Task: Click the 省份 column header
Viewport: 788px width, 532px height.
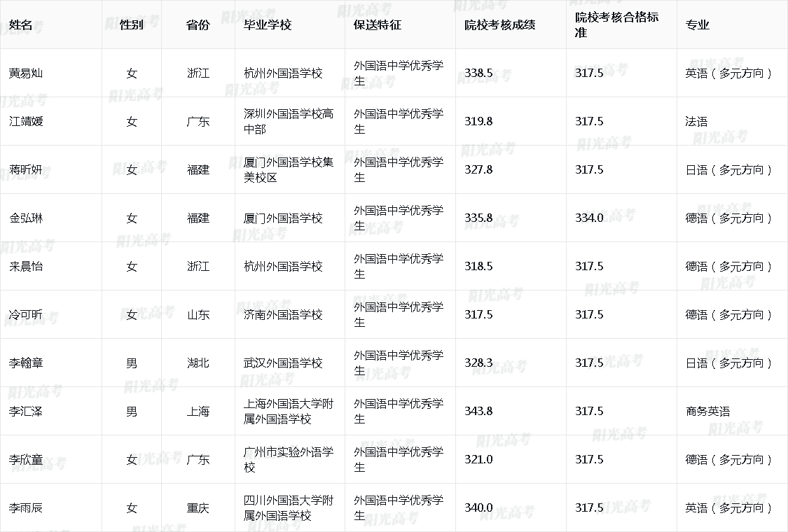Action: tap(198, 24)
